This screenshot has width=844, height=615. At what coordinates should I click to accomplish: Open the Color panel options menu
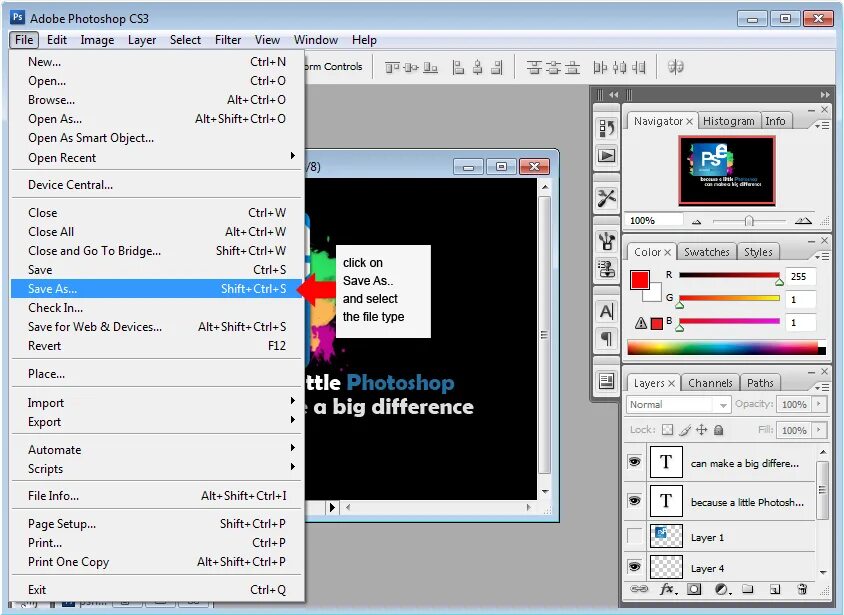click(822, 257)
